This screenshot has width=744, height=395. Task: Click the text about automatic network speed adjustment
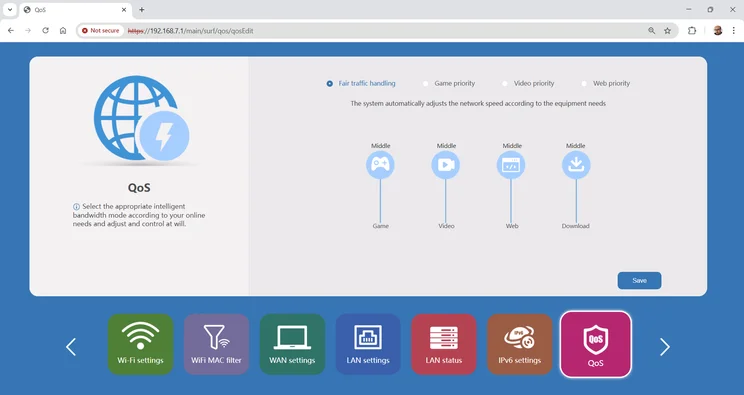[478, 103]
